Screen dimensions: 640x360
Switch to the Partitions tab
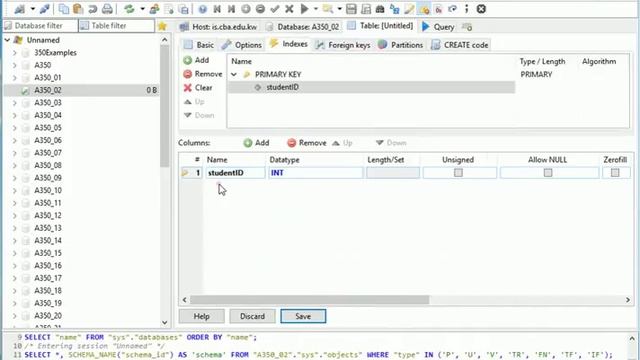[x=400, y=45]
